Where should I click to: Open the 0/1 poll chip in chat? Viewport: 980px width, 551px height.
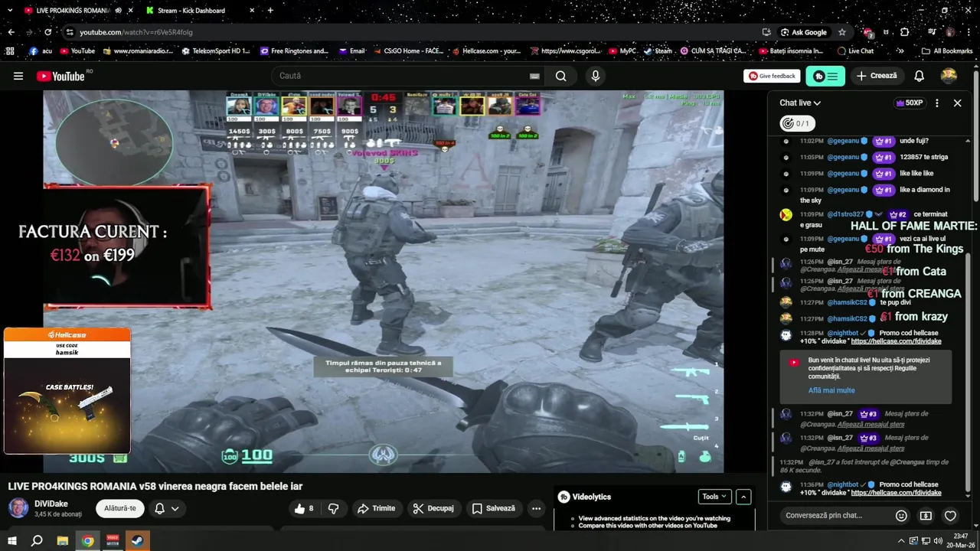coord(796,123)
